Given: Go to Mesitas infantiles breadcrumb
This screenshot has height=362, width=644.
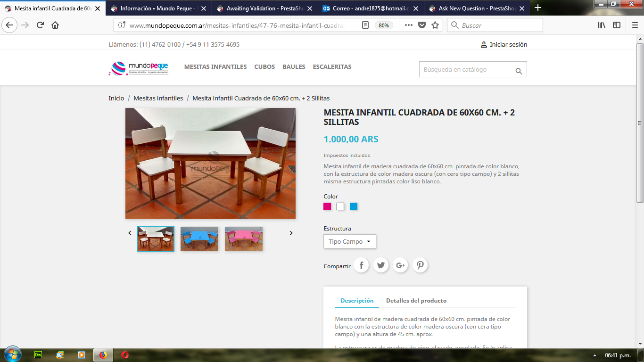Looking at the screenshot, I should pyautogui.click(x=158, y=99).
